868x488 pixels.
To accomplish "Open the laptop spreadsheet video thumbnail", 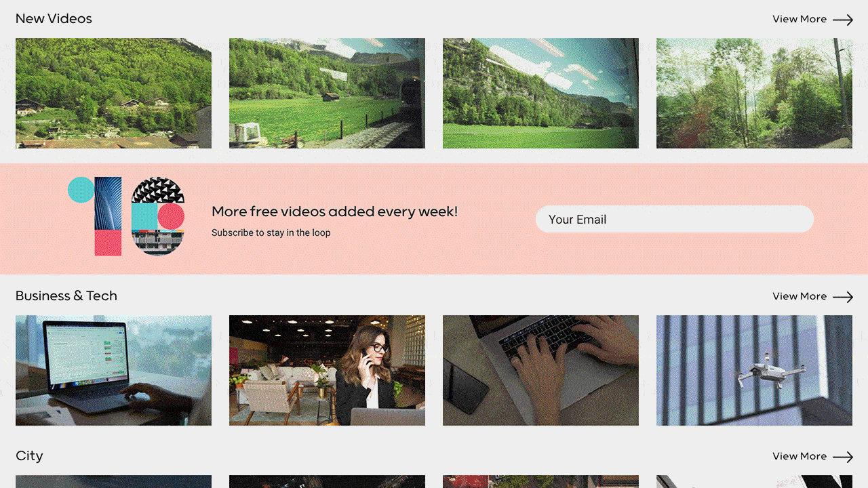I will point(113,370).
